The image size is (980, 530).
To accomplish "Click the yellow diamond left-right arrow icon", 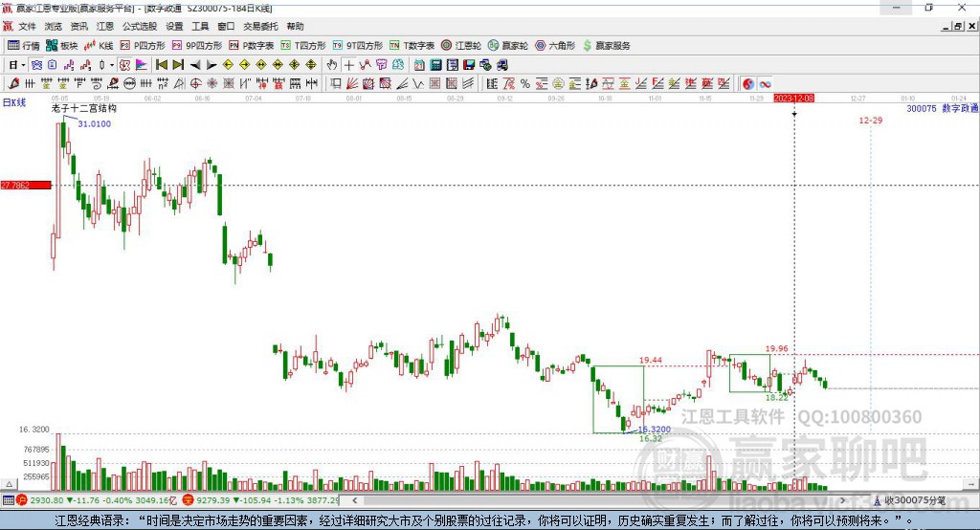I will pyautogui.click(x=261, y=65).
